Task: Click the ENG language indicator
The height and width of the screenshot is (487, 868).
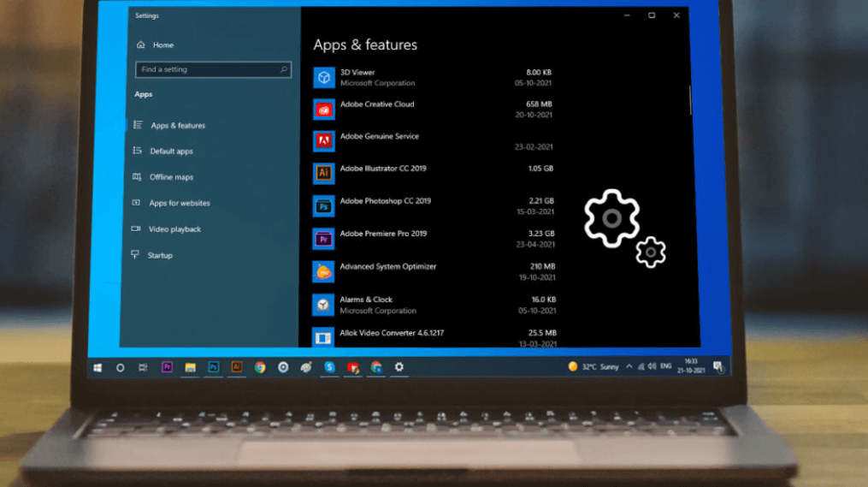Action: coord(666,366)
